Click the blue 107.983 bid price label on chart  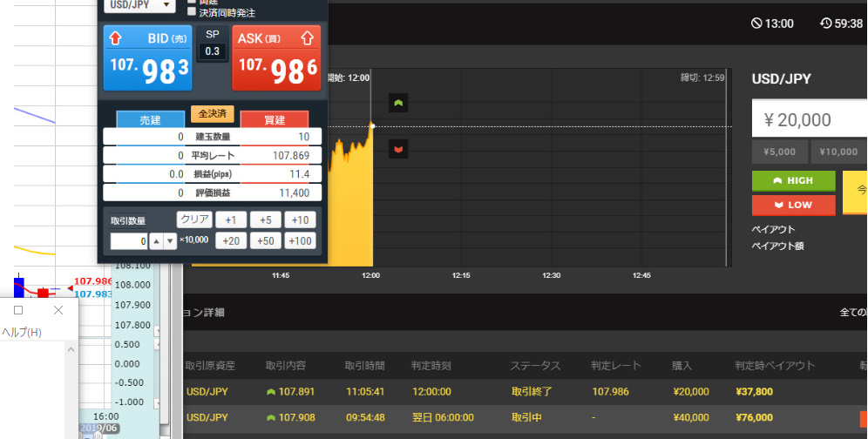point(93,294)
